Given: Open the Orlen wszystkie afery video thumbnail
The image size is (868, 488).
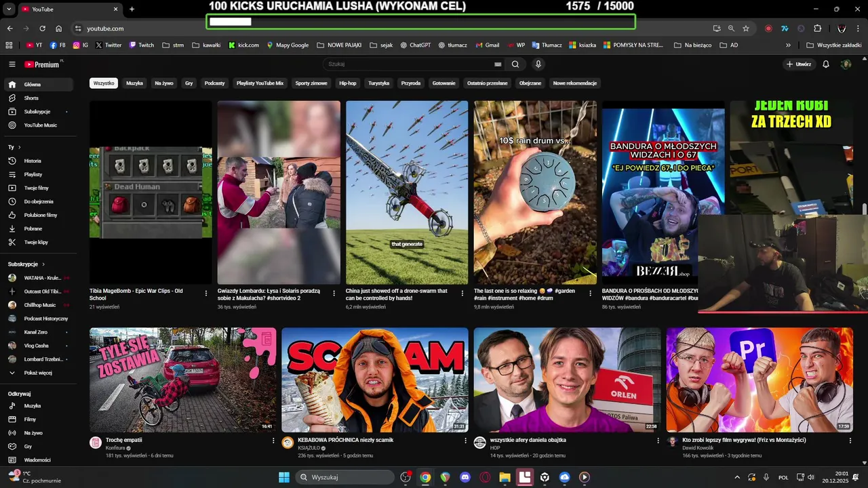Looking at the screenshot, I should (x=567, y=380).
